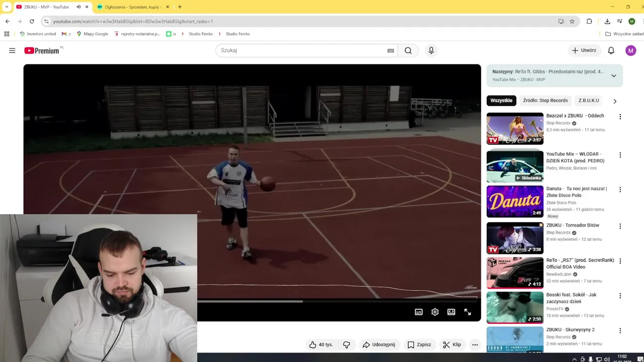Image resolution: width=644 pixels, height=362 pixels.
Task: Show more filter chips with right arrow
Action: pyautogui.click(x=615, y=101)
